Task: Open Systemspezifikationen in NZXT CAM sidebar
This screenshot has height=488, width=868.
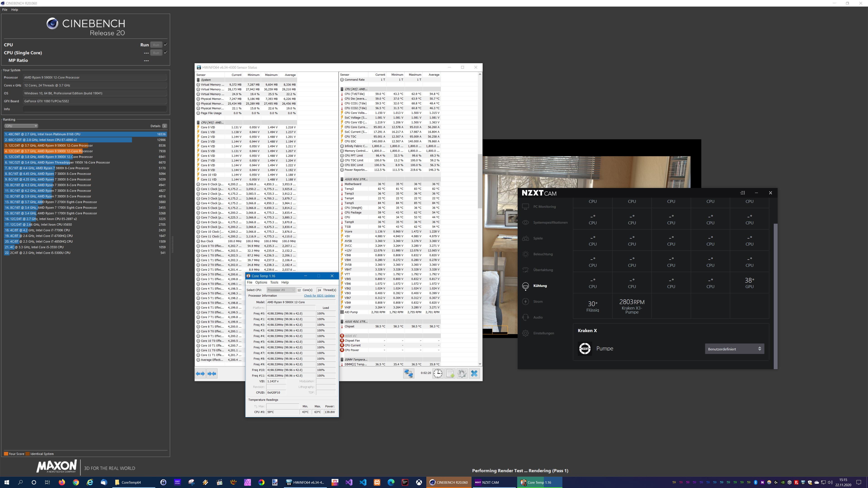Action: [545, 223]
